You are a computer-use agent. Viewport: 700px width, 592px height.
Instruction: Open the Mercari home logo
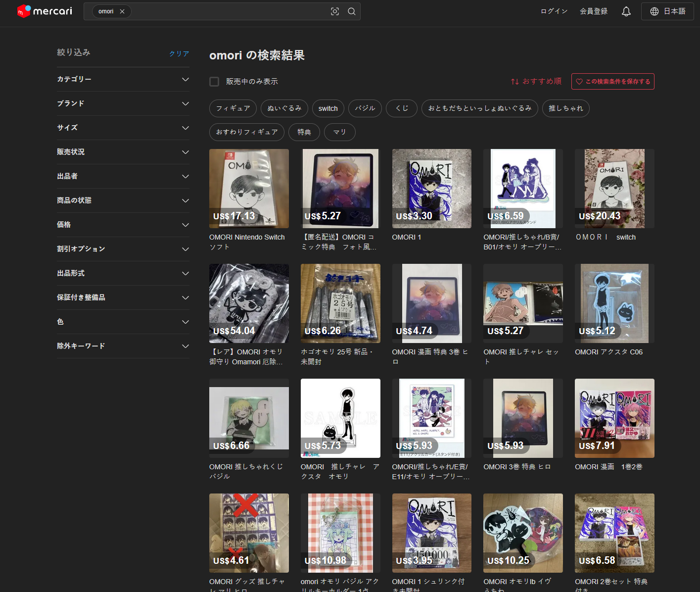click(x=45, y=11)
